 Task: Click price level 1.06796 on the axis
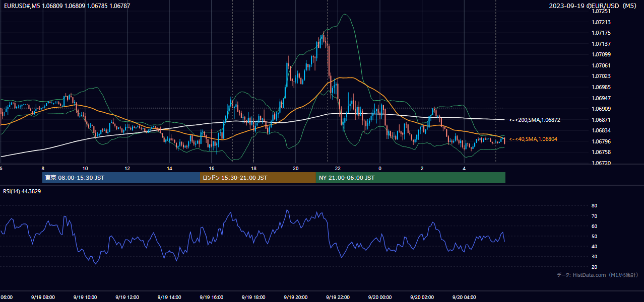point(601,141)
